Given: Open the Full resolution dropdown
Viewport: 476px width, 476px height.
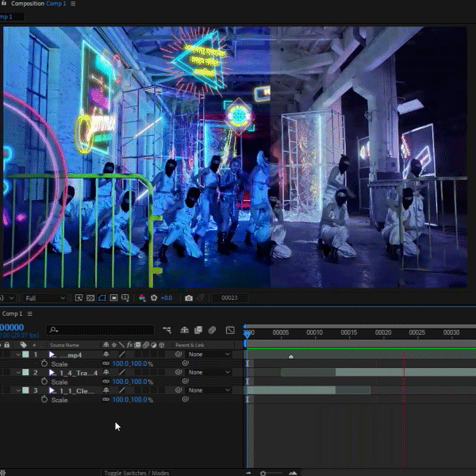Looking at the screenshot, I should click(x=45, y=298).
